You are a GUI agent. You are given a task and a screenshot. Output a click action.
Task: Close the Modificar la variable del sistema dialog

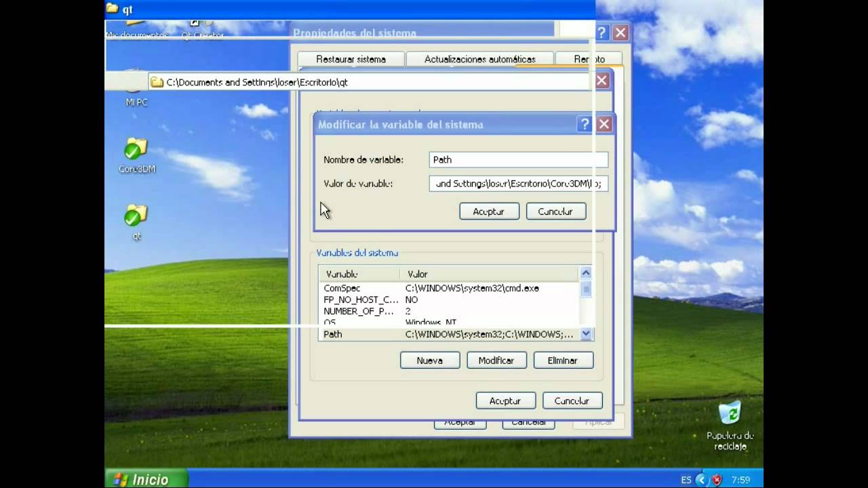pyautogui.click(x=604, y=124)
